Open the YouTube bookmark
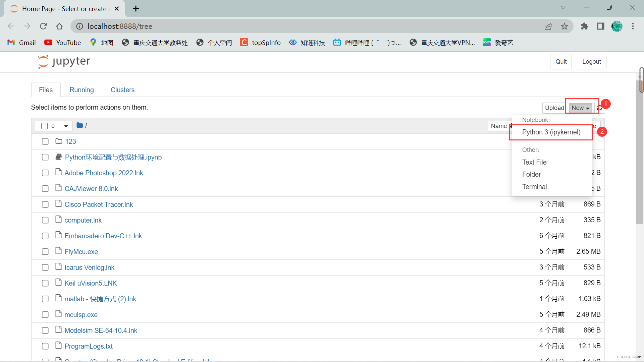This screenshot has width=644, height=362. pyautogui.click(x=63, y=43)
